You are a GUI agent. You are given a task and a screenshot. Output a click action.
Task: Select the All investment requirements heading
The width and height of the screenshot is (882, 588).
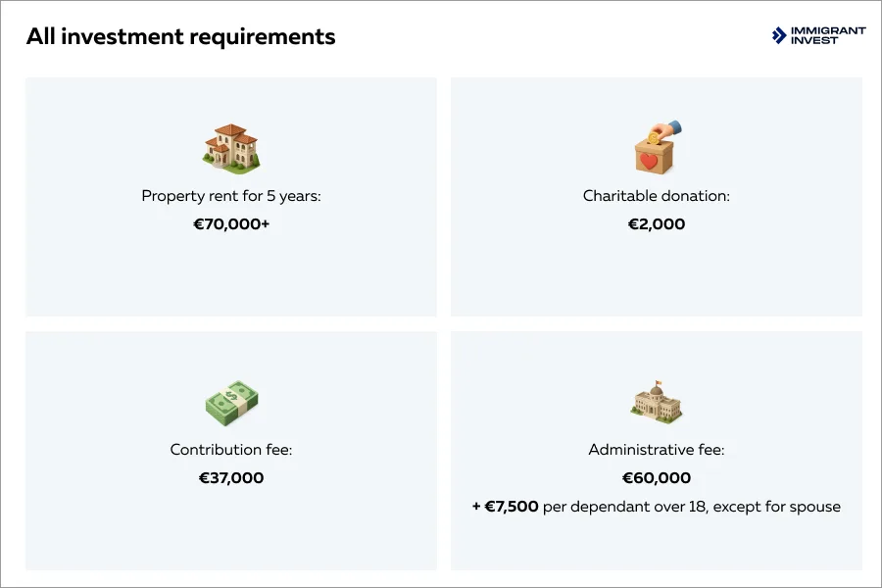point(180,37)
